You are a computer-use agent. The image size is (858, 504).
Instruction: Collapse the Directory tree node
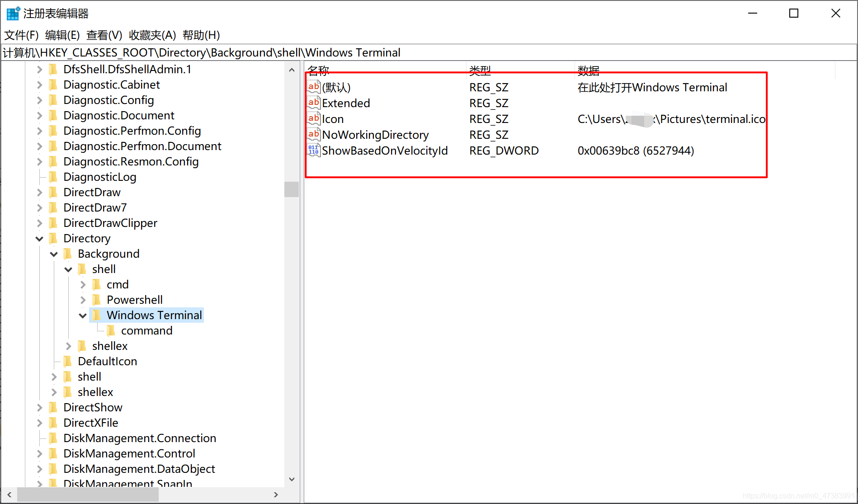[39, 239]
